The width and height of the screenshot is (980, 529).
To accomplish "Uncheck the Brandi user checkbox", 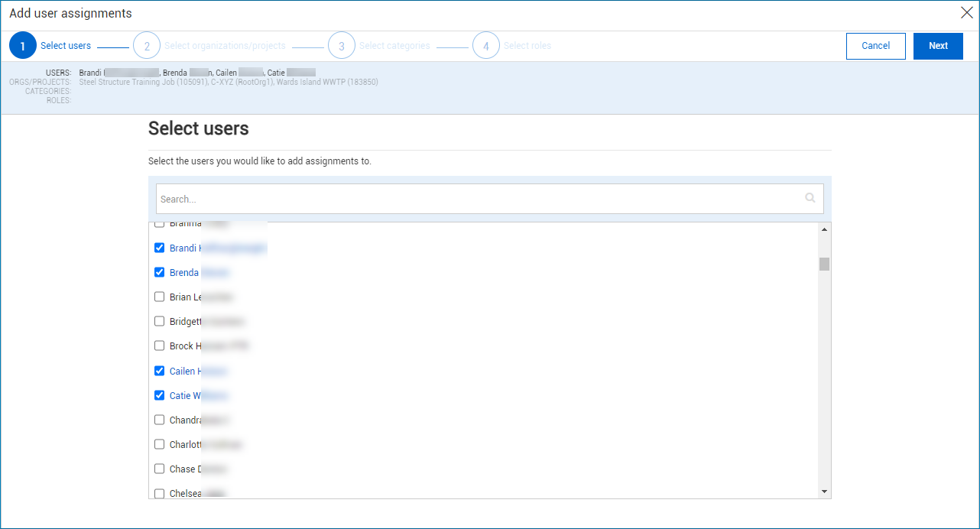I will click(159, 247).
